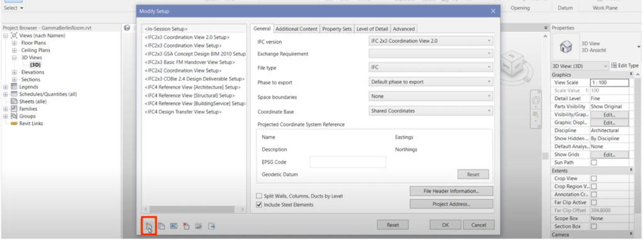
Task: Click the Legends icon in Project Browser
Action: (14, 87)
